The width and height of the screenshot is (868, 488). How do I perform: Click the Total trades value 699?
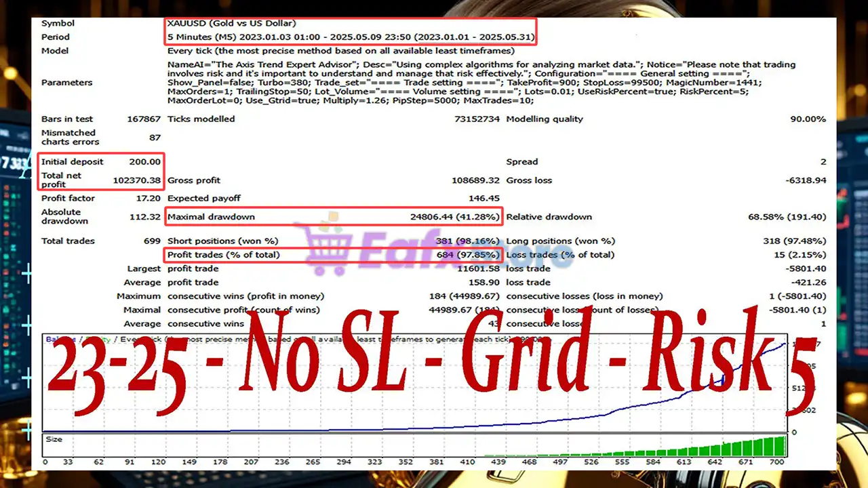(x=152, y=241)
